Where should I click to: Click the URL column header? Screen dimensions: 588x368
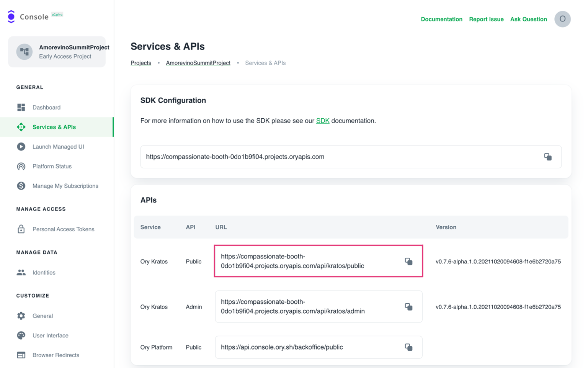tap(221, 227)
